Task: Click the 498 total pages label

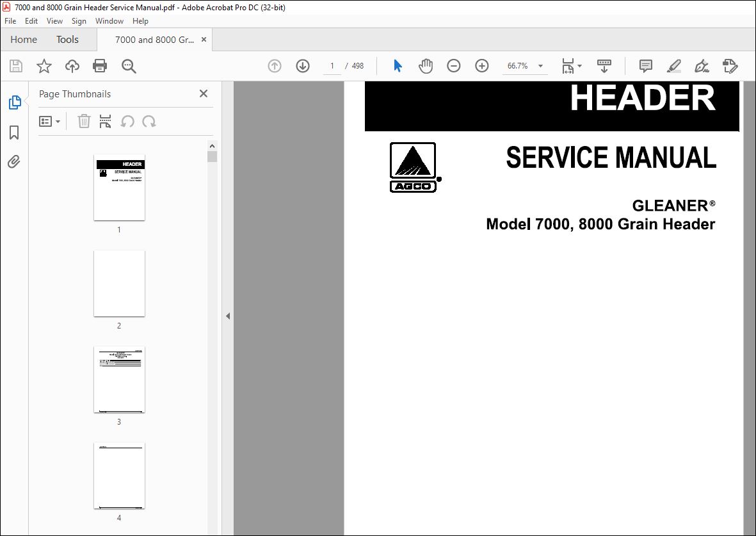Action: pos(358,66)
